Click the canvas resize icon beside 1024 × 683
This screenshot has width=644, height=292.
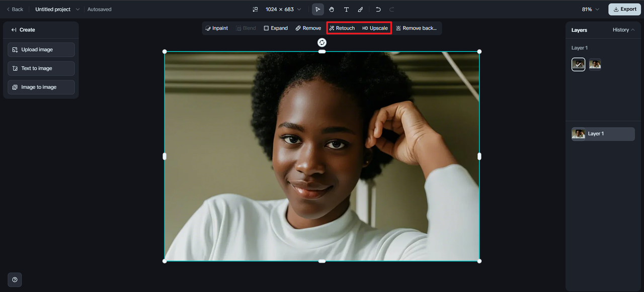pyautogui.click(x=255, y=10)
